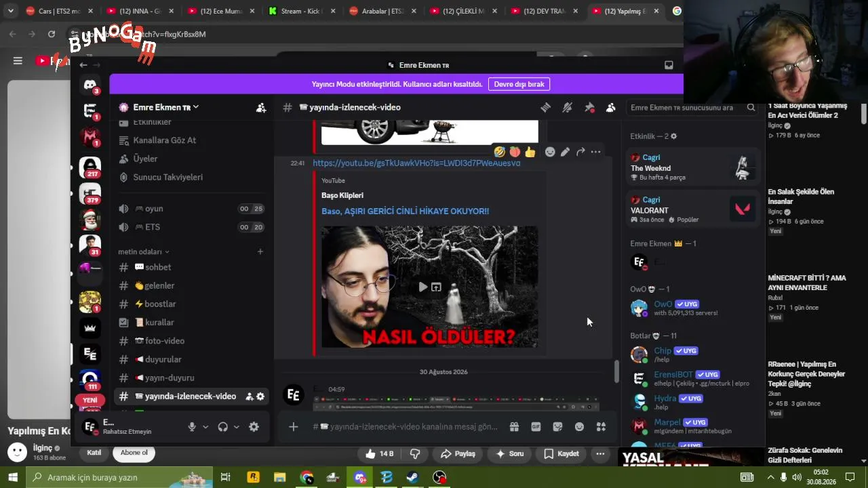Image resolution: width=868 pixels, height=488 pixels.
Task: Create new channel in metin odaları
Action: point(260,251)
